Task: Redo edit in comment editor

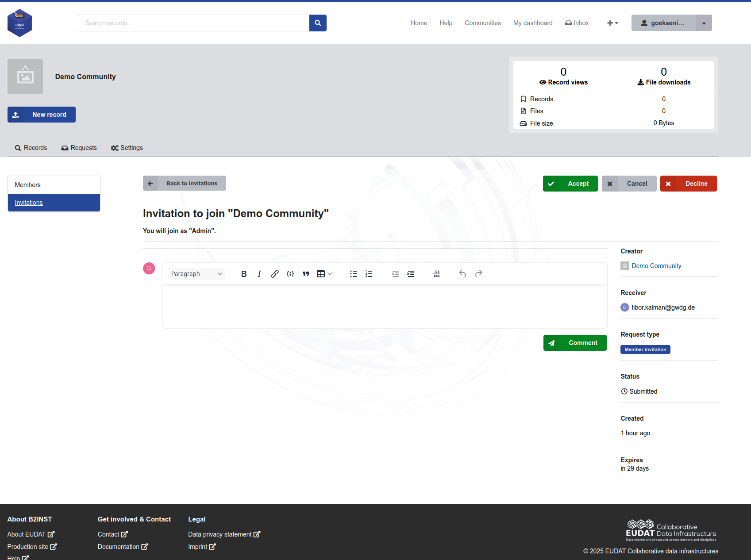Action: (478, 274)
